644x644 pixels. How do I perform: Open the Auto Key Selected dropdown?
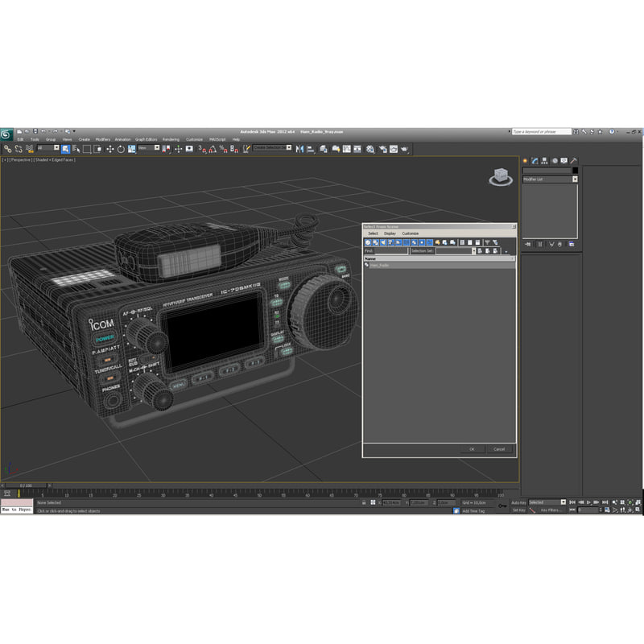point(563,502)
